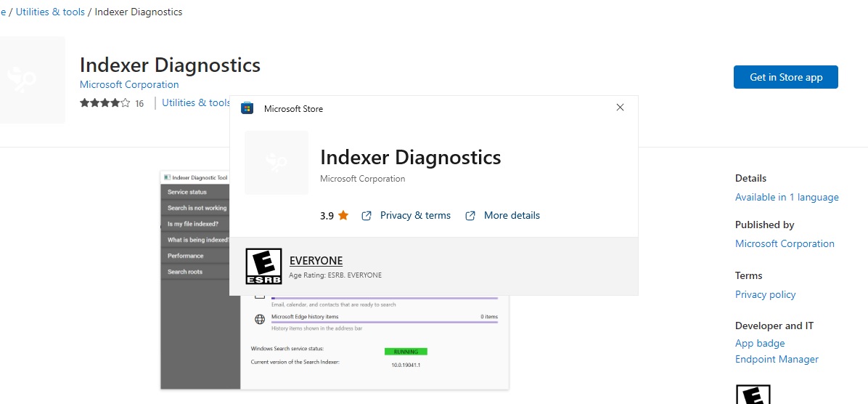Open Utilities & tools breadcrumb link
This screenshot has height=404, width=868.
pos(50,12)
